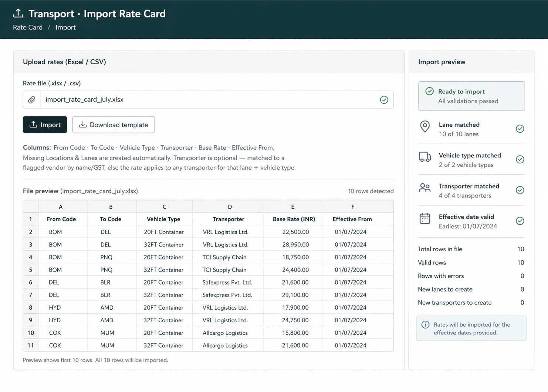This screenshot has width=548, height=392.
Task: Click the New lanes to create entry
Action: [471, 289]
